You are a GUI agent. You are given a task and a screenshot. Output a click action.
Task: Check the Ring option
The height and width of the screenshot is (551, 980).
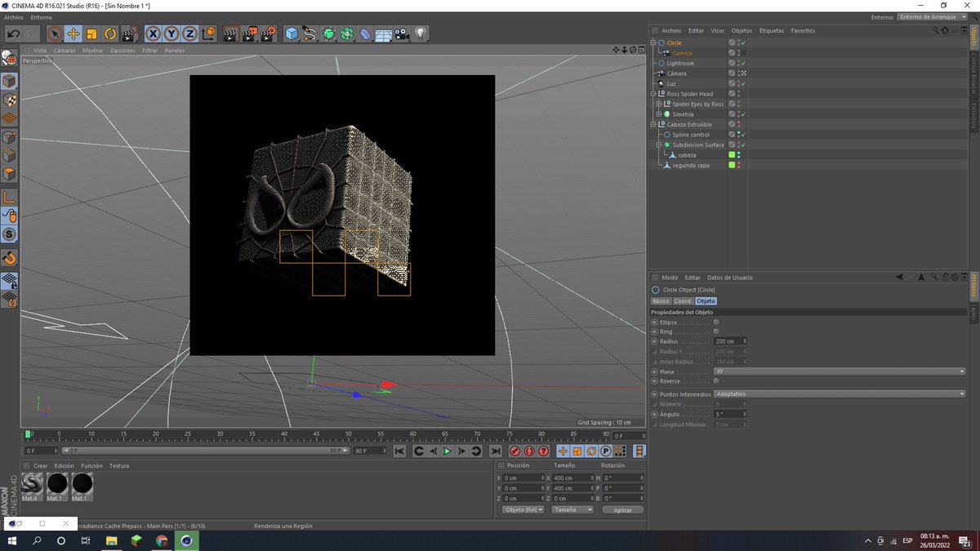[x=716, y=332]
